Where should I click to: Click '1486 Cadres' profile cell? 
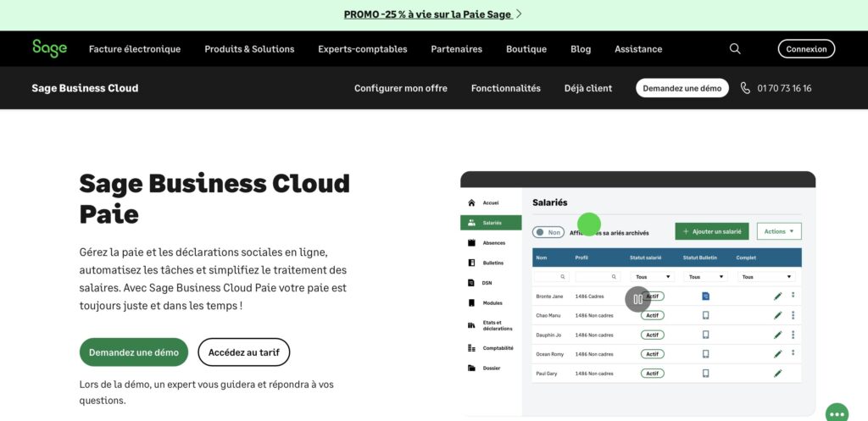click(590, 296)
